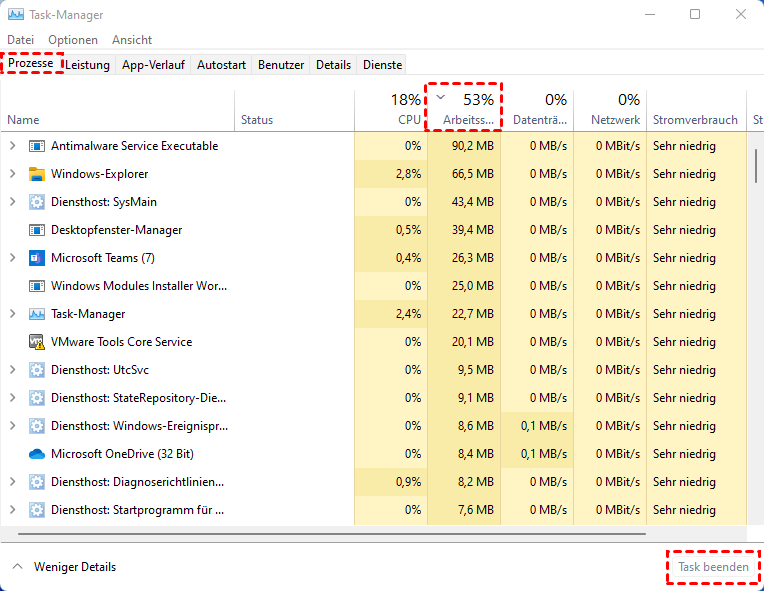764x591 pixels.
Task: Select the 0,9% CPU cell
Action: tap(391, 482)
